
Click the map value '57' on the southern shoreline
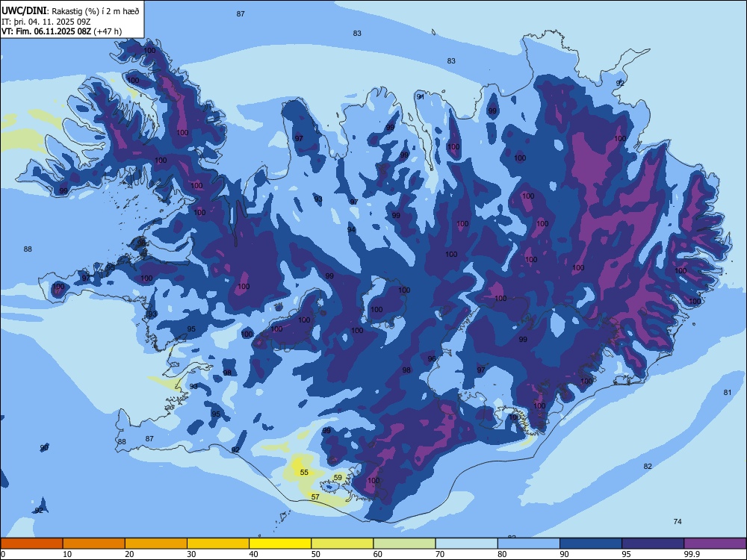point(315,497)
